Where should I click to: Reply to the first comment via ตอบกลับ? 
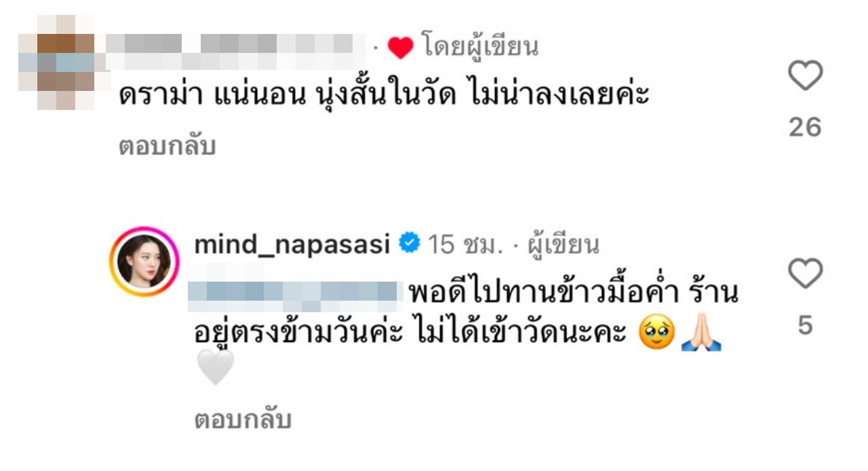click(167, 146)
